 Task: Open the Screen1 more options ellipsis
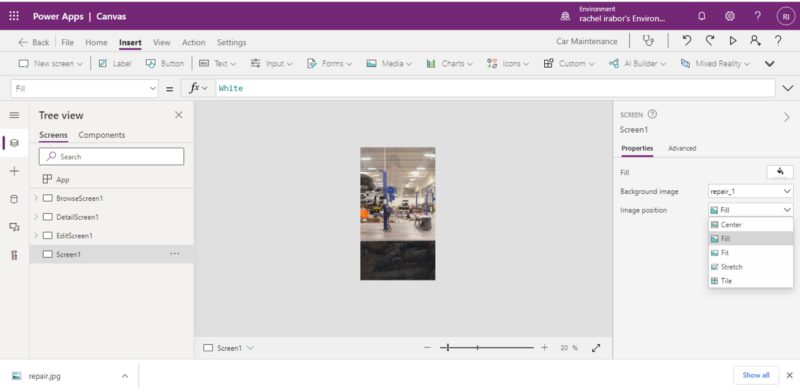174,254
